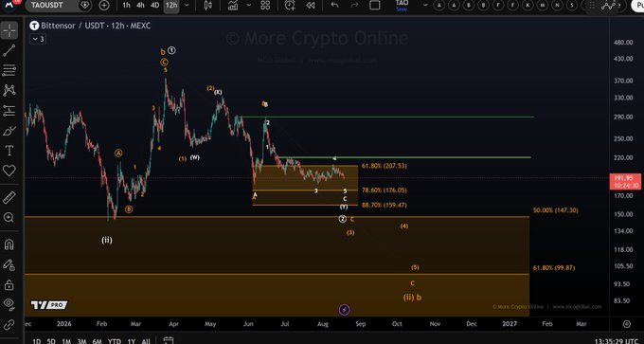Select the 1Y date range
The image size is (644, 344).
131,341
